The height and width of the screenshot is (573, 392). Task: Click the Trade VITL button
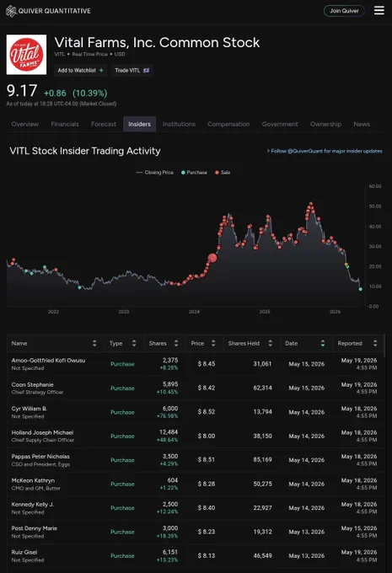(132, 70)
